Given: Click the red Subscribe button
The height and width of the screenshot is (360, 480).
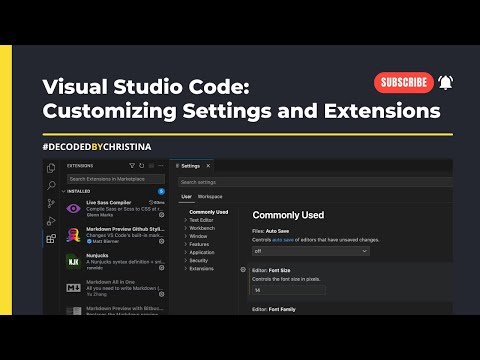Looking at the screenshot, I should pyautogui.click(x=404, y=82).
